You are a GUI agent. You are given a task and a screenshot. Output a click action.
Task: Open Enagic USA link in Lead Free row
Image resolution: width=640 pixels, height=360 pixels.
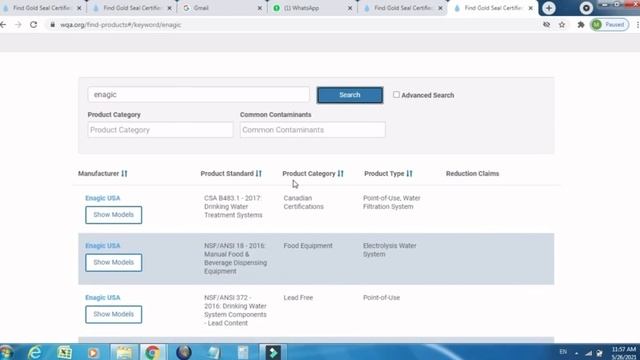point(103,298)
